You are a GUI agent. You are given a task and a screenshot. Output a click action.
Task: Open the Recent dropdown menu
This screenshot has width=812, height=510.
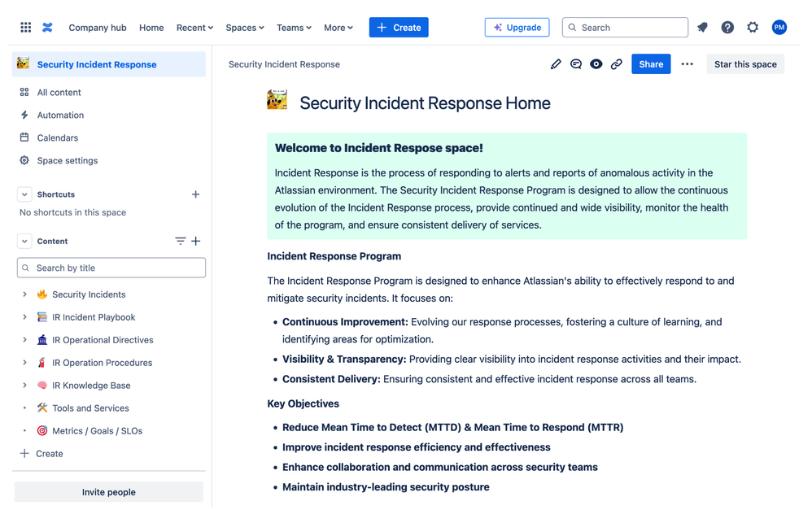point(194,28)
